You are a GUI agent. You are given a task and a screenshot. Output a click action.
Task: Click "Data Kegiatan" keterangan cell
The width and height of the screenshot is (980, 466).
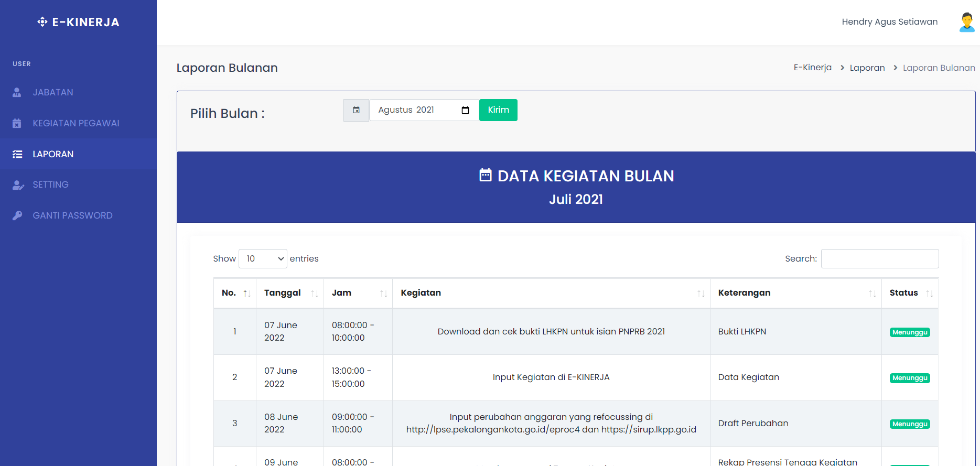pos(795,377)
